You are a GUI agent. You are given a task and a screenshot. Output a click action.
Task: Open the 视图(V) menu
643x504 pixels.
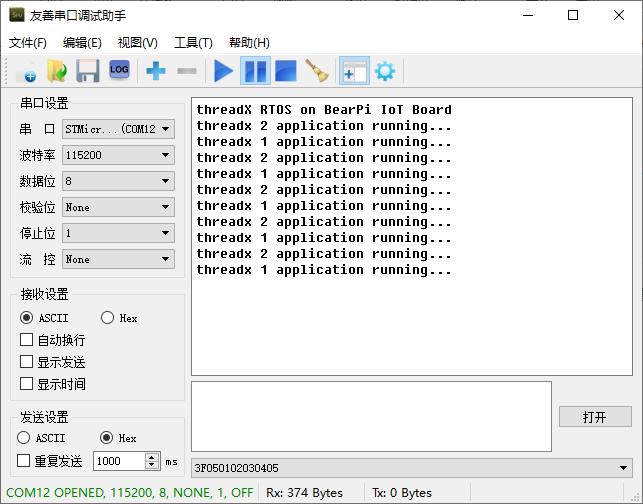[x=137, y=43]
